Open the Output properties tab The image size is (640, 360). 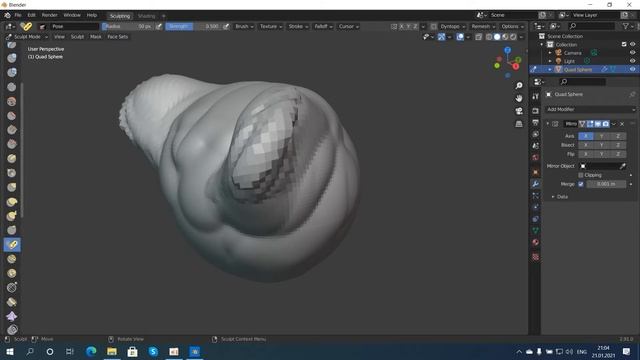click(536, 122)
